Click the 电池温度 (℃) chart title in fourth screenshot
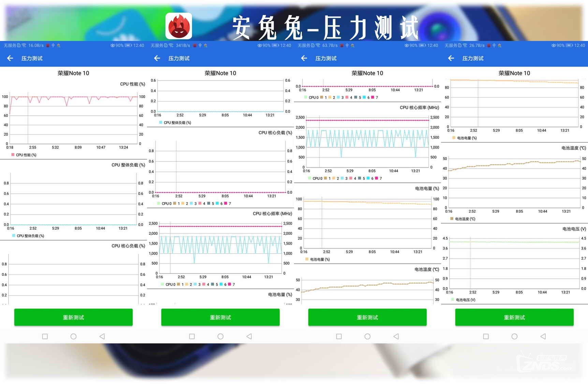Image resolution: width=588 pixels, height=384 pixels. 574,148
